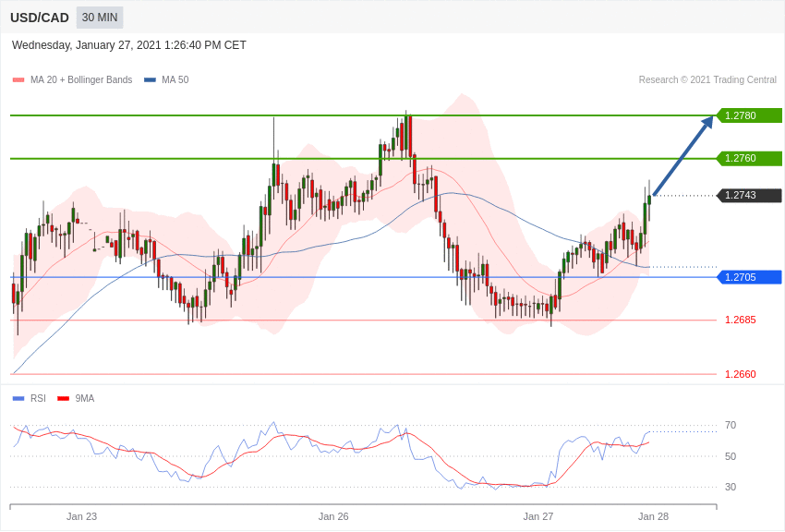Select the date line Wednesday, January 27, 2021
Image resolution: width=785 pixels, height=532 pixels.
pos(129,45)
